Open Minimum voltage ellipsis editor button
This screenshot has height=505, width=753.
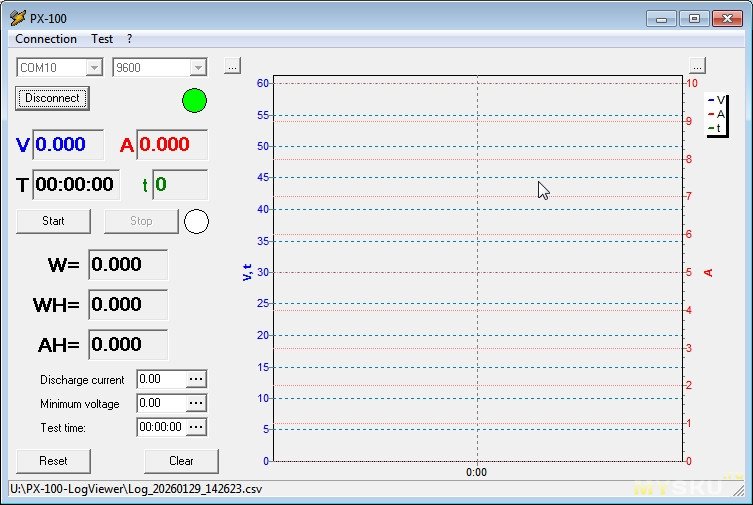click(x=197, y=403)
